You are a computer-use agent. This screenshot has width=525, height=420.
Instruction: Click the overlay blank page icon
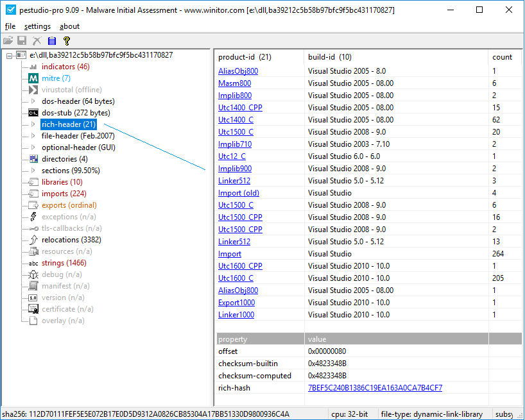point(33,321)
